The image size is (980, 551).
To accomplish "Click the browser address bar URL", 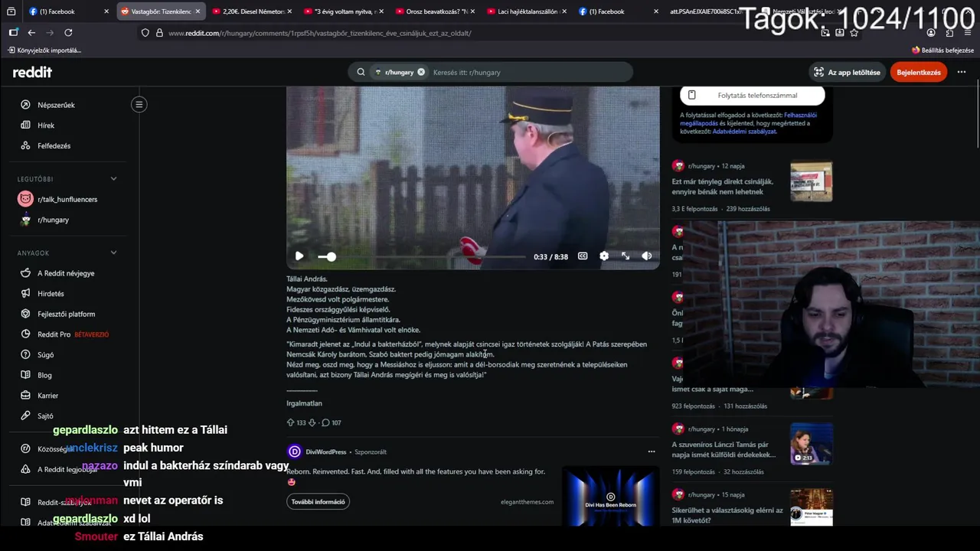I will [x=320, y=33].
